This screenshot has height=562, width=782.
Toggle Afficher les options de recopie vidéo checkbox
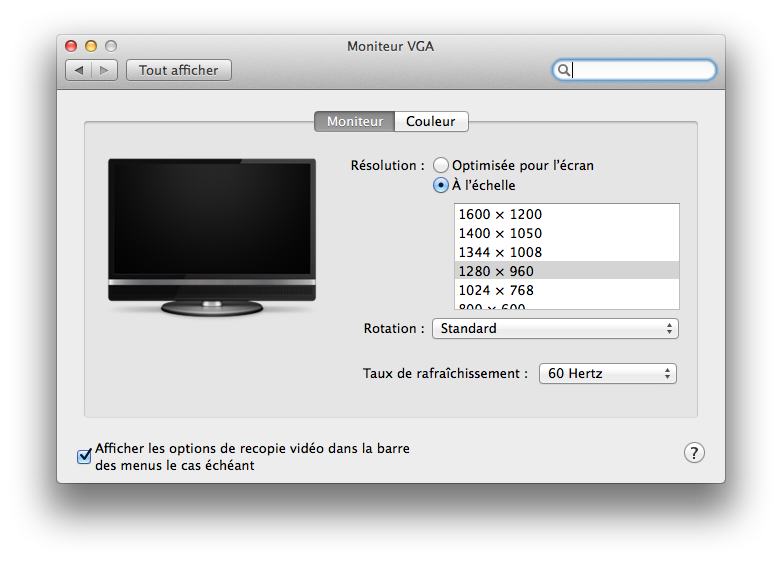point(84,456)
